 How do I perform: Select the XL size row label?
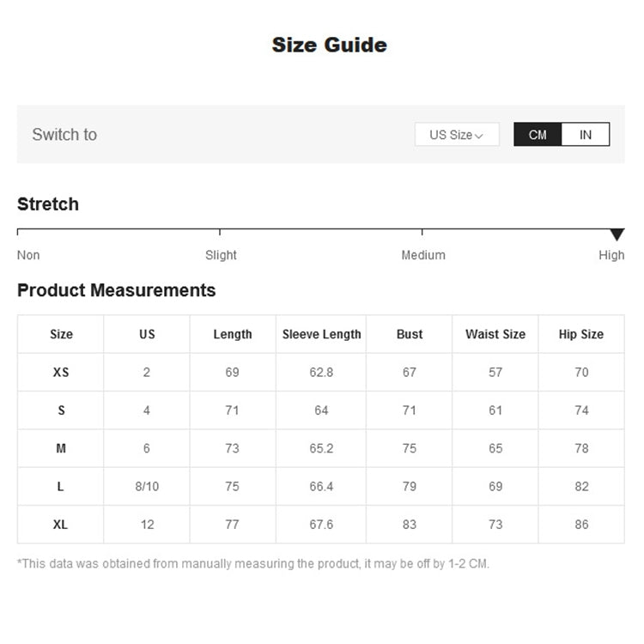click(61, 524)
